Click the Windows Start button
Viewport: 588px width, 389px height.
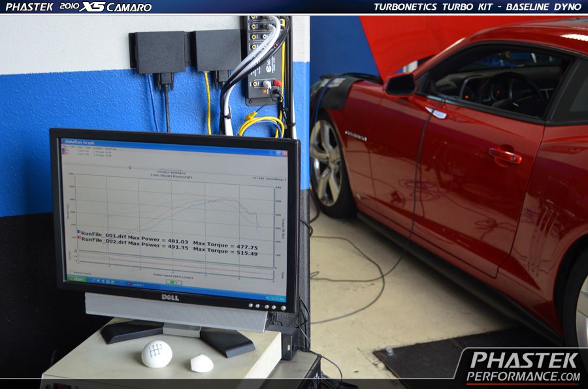pyautogui.click(x=77, y=279)
